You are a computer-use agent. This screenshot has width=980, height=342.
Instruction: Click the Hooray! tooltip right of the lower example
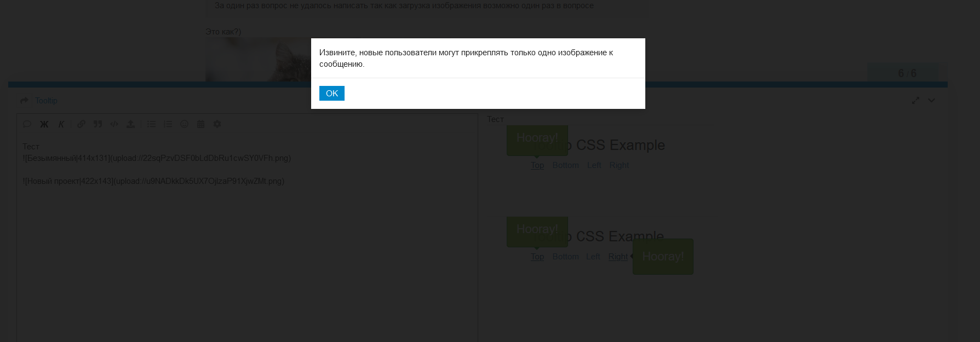coord(663,257)
